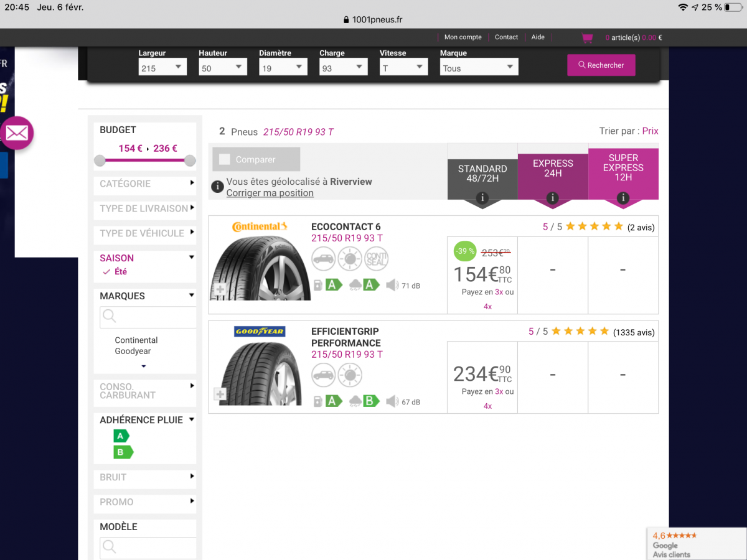
Task: Tick the Comparer checkbox
Action: pyautogui.click(x=225, y=159)
